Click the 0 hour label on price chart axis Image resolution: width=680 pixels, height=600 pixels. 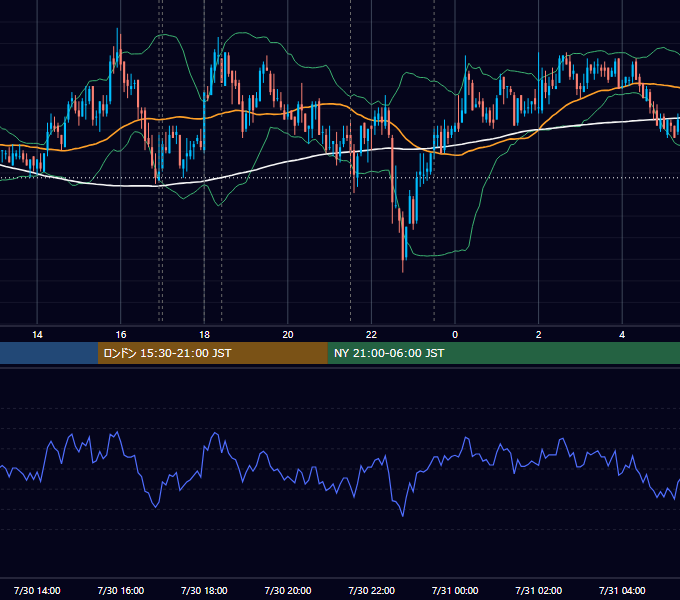pos(455,335)
